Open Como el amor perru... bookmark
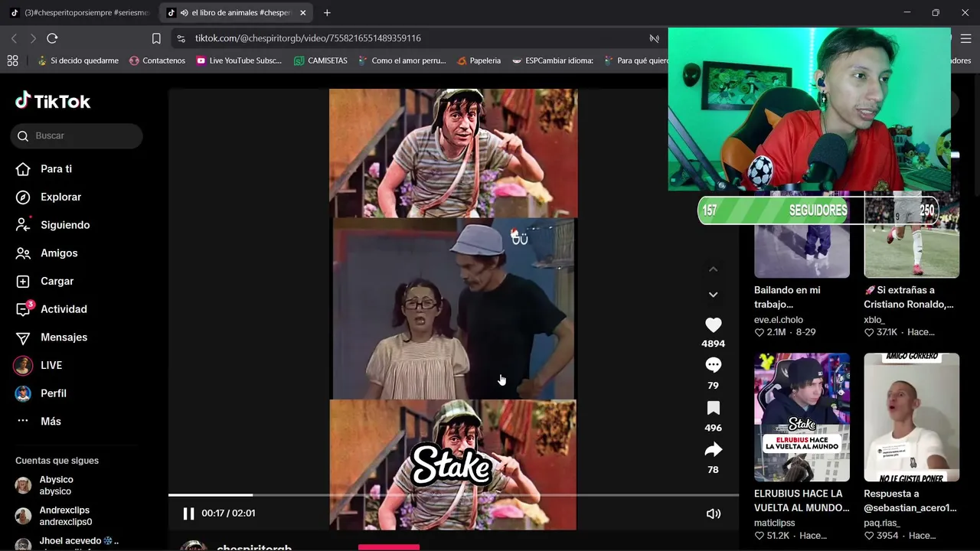The image size is (980, 551). [402, 60]
